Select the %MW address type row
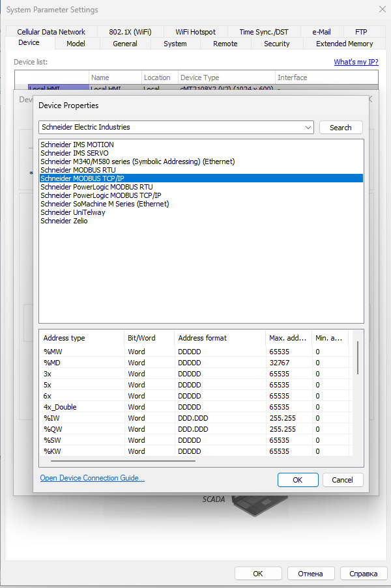The height and width of the screenshot is (588, 391). pyautogui.click(x=195, y=352)
